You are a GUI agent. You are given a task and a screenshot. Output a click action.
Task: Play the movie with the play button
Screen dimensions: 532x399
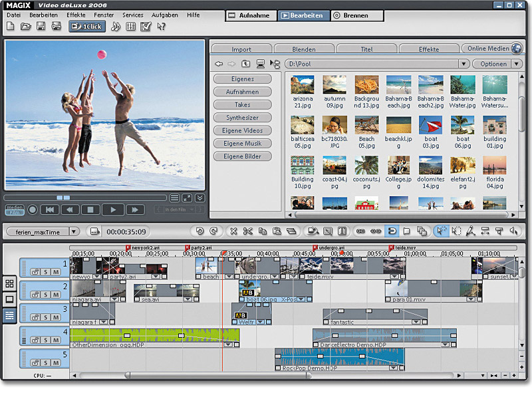pos(113,209)
